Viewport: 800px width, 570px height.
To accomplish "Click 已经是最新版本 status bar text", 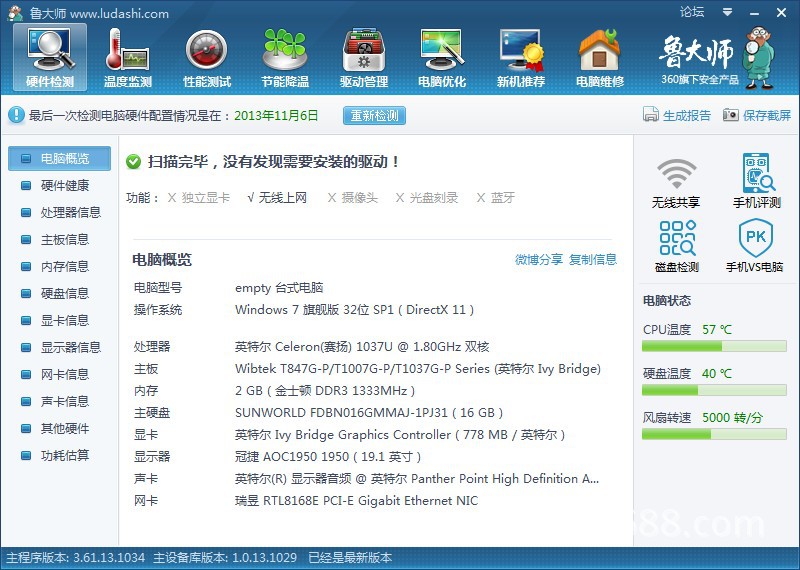I will (350, 558).
